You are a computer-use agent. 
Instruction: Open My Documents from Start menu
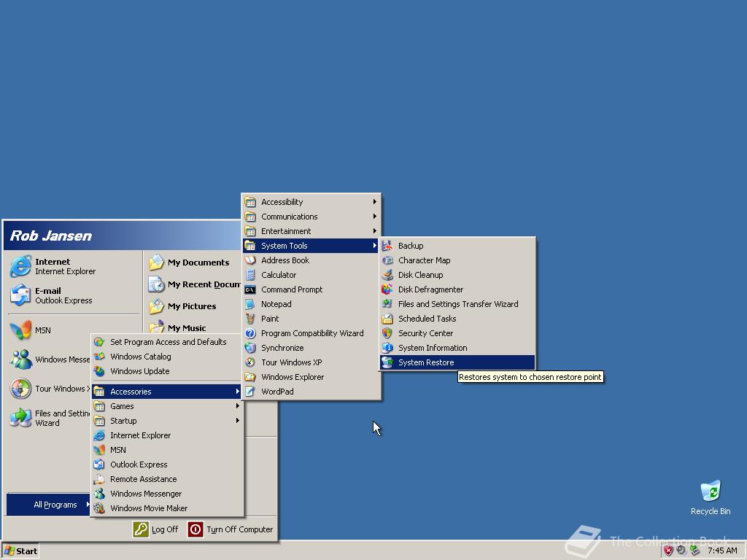(x=193, y=262)
